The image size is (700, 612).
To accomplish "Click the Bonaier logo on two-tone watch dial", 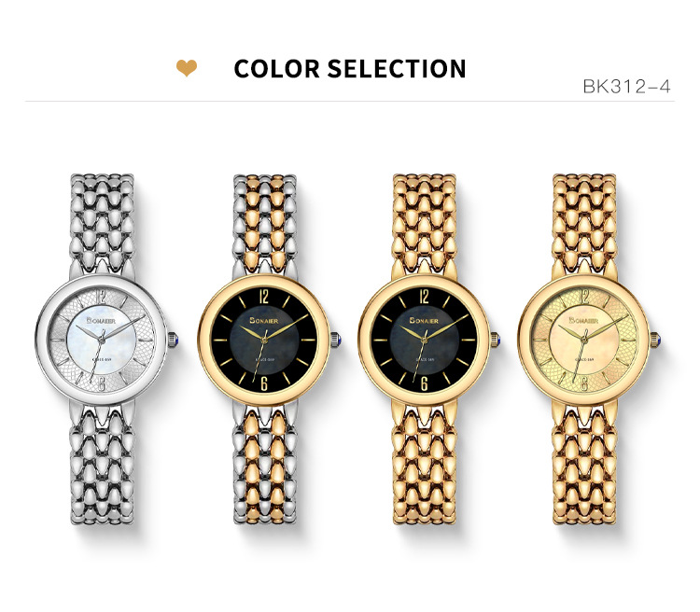I will pos(263,320).
